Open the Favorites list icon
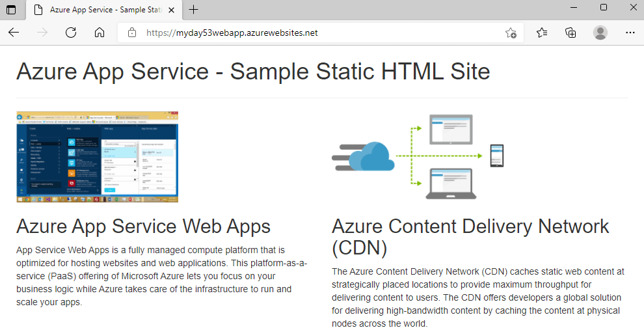This screenshot has height=328, width=644. click(x=542, y=33)
